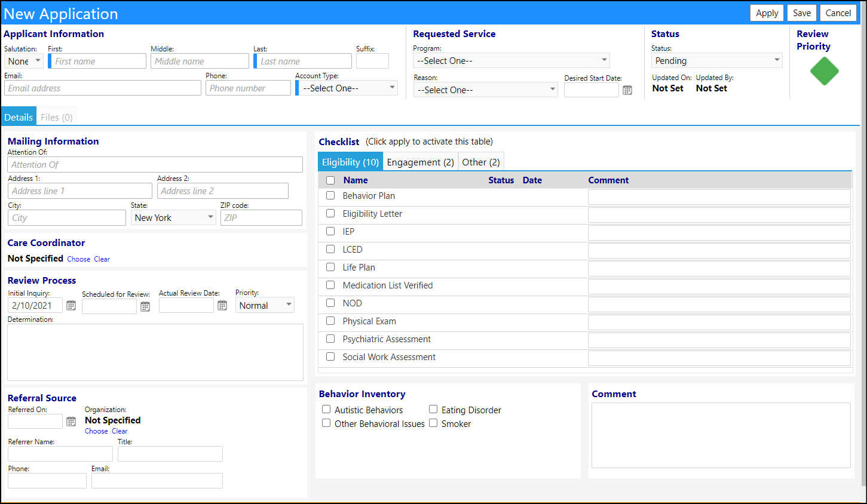The width and height of the screenshot is (867, 504).
Task: Click the referral Title field
Action: point(170,454)
